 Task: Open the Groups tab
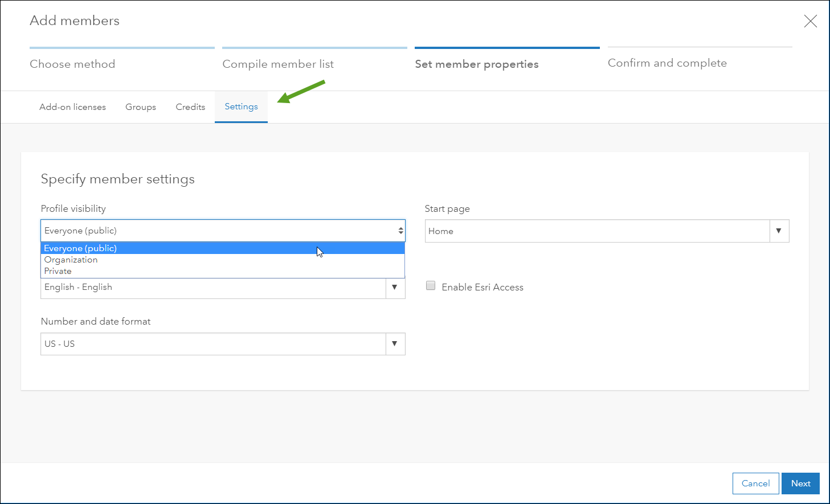[x=141, y=107]
